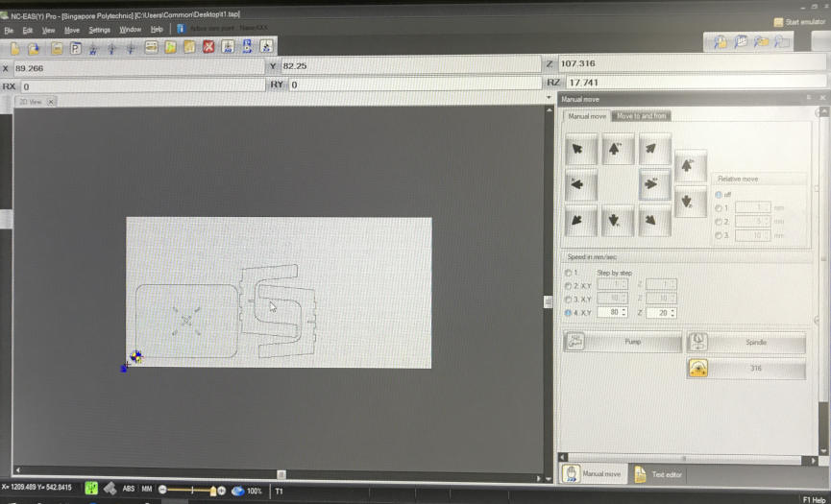Click the green icon in status bar
Screen dimensions: 831x504
(x=91, y=488)
